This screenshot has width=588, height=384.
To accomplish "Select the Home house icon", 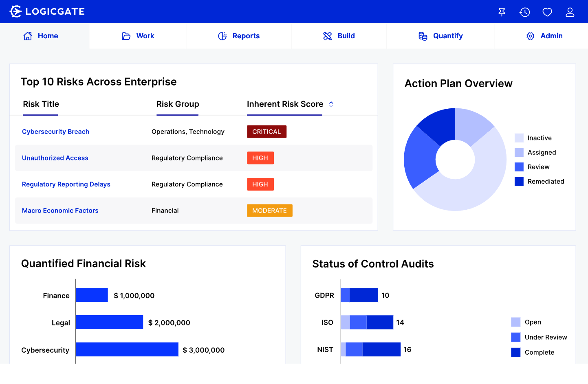I will point(27,36).
